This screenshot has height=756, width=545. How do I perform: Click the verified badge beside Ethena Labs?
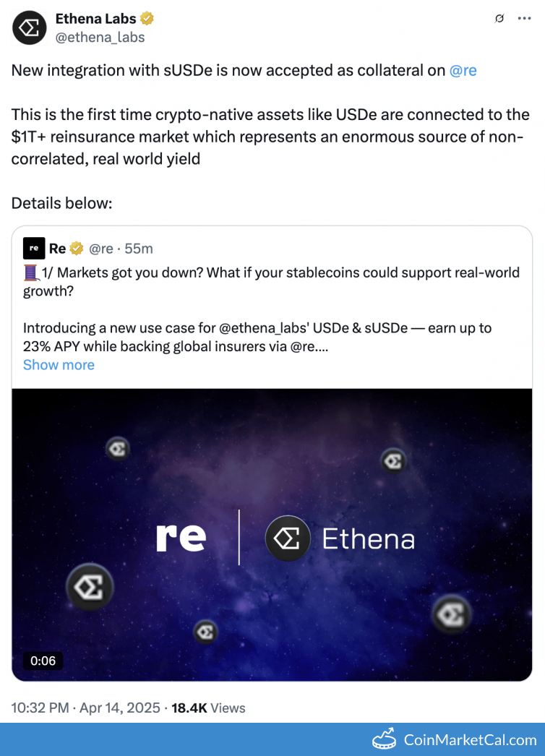147,19
